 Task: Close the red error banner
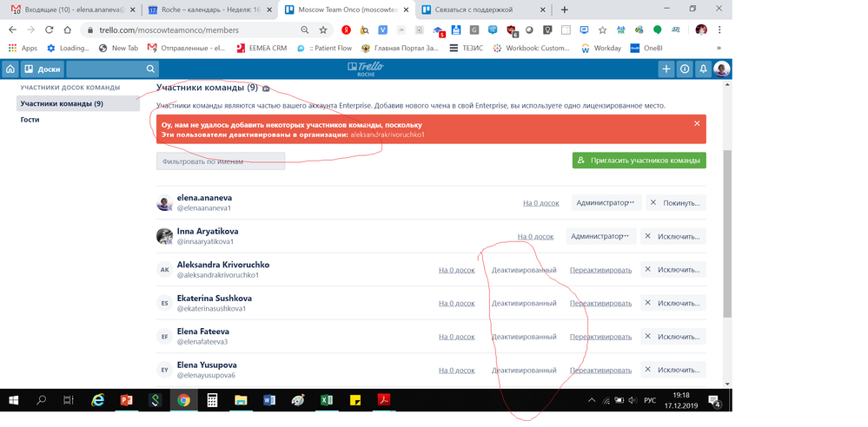coord(697,123)
